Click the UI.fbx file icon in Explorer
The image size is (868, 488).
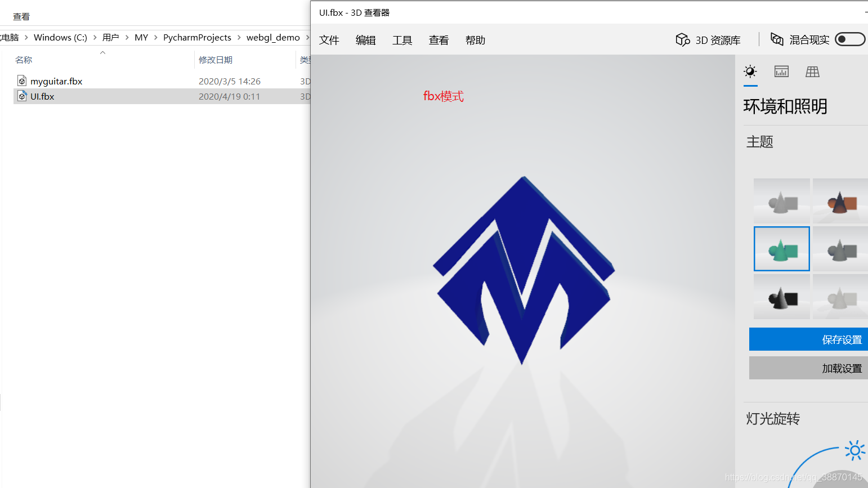click(x=22, y=96)
